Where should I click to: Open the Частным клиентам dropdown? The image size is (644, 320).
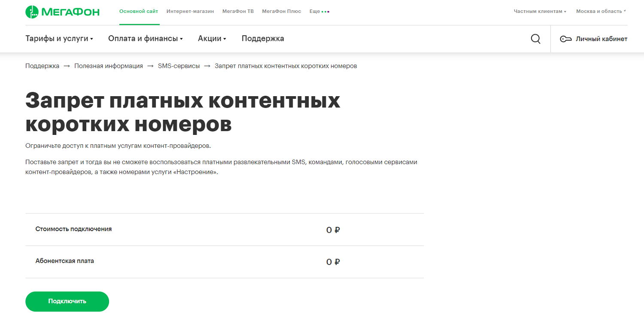[x=540, y=11]
